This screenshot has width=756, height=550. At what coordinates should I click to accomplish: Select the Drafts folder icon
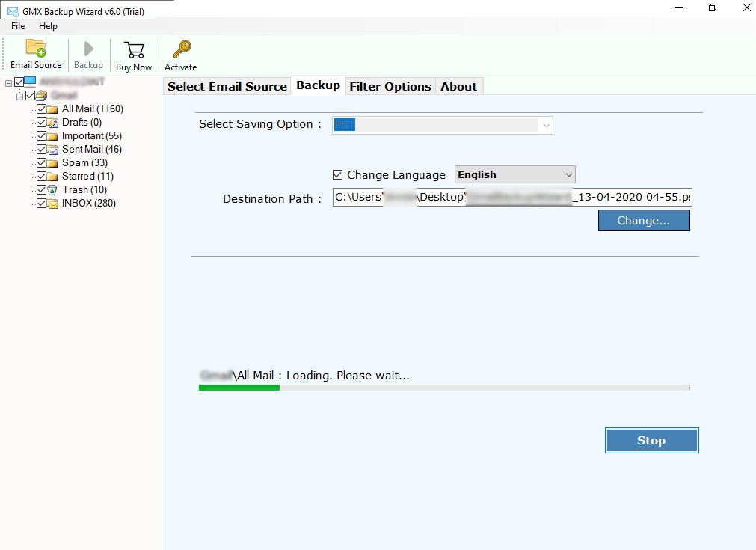point(52,123)
